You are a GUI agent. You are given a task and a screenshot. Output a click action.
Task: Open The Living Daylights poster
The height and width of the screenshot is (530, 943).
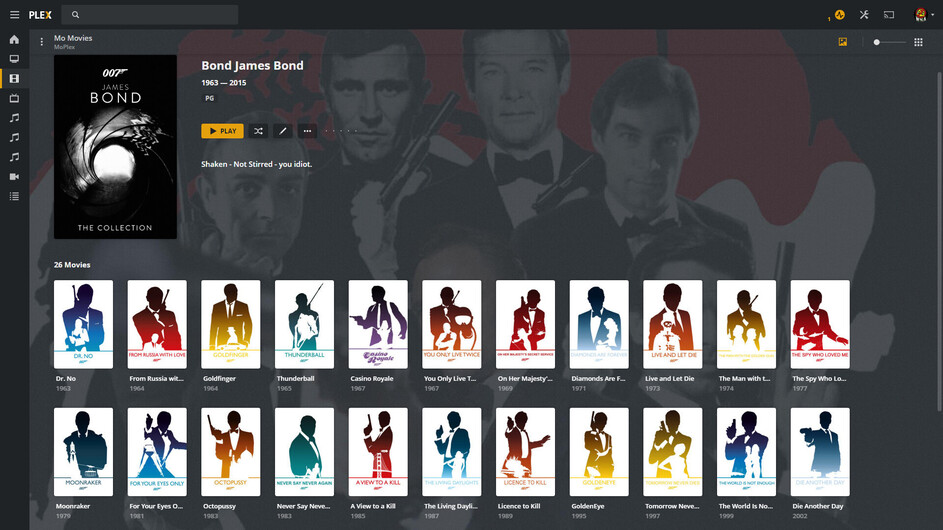pyautogui.click(x=452, y=452)
